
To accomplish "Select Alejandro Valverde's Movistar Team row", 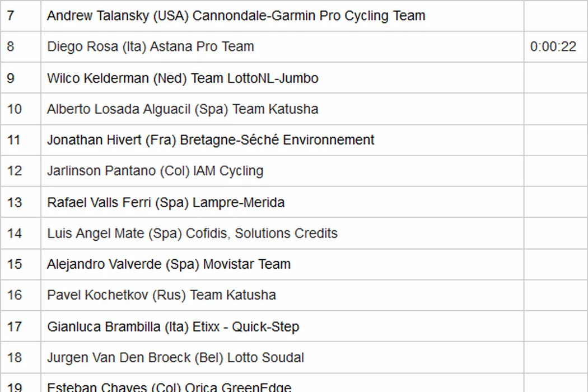I will [x=169, y=264].
